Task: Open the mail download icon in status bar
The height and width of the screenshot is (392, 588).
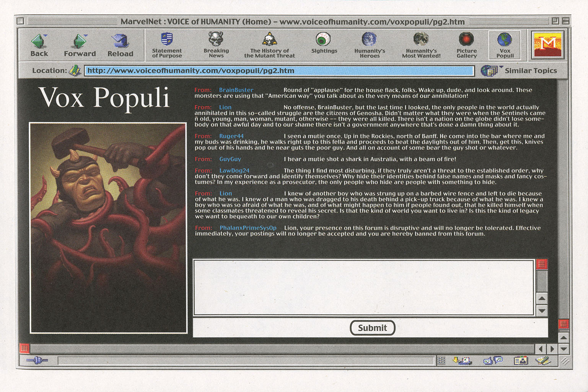Action: [462, 360]
